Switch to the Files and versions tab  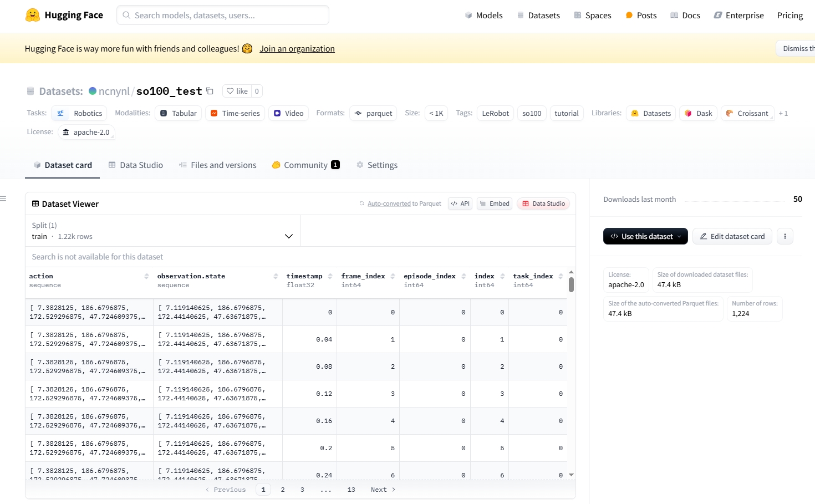pos(218,165)
